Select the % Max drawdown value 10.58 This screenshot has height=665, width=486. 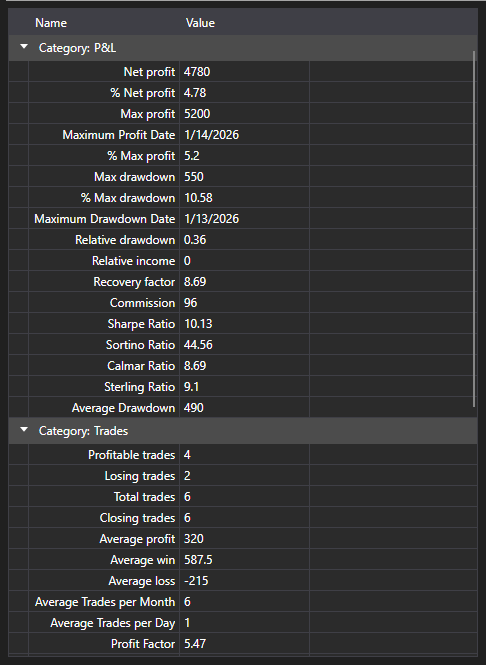tap(198, 198)
